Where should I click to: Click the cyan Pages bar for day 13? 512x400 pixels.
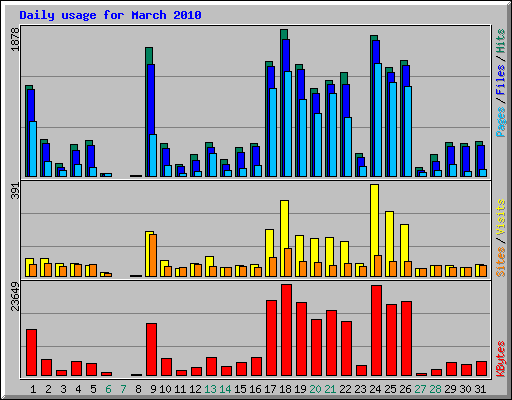point(213,165)
